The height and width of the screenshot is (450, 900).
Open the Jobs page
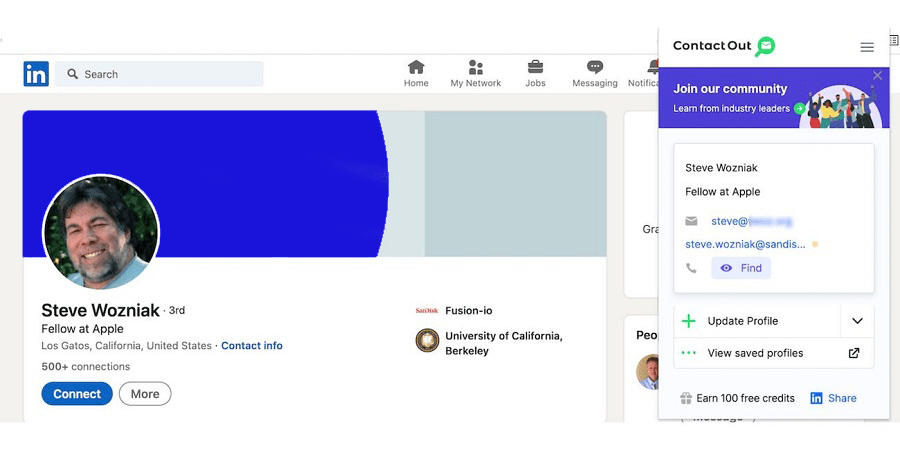click(x=535, y=74)
